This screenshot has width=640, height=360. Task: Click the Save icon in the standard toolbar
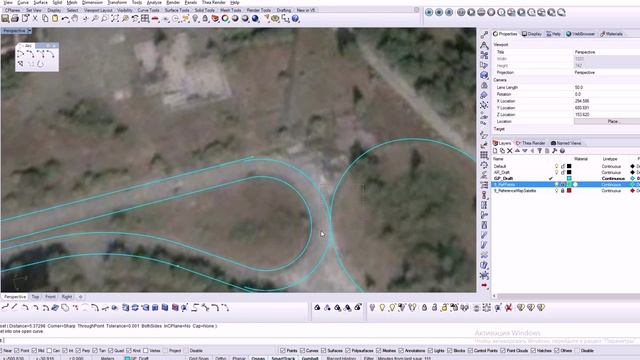click(x=5, y=18)
